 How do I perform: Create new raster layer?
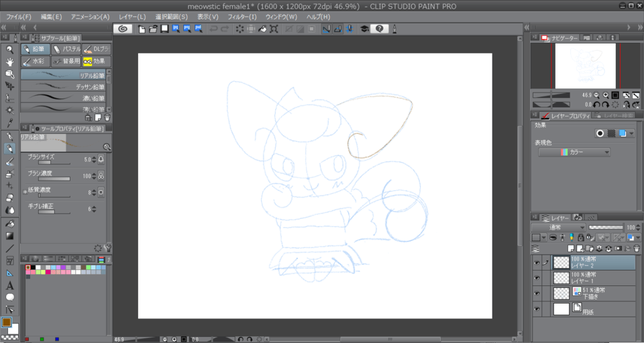(571, 249)
